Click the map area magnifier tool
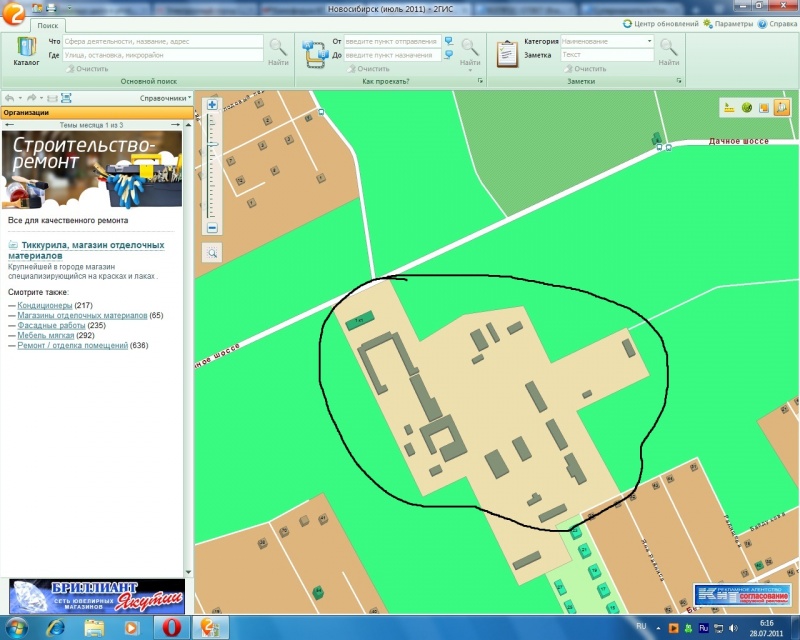Image resolution: width=800 pixels, height=640 pixels. pos(212,253)
